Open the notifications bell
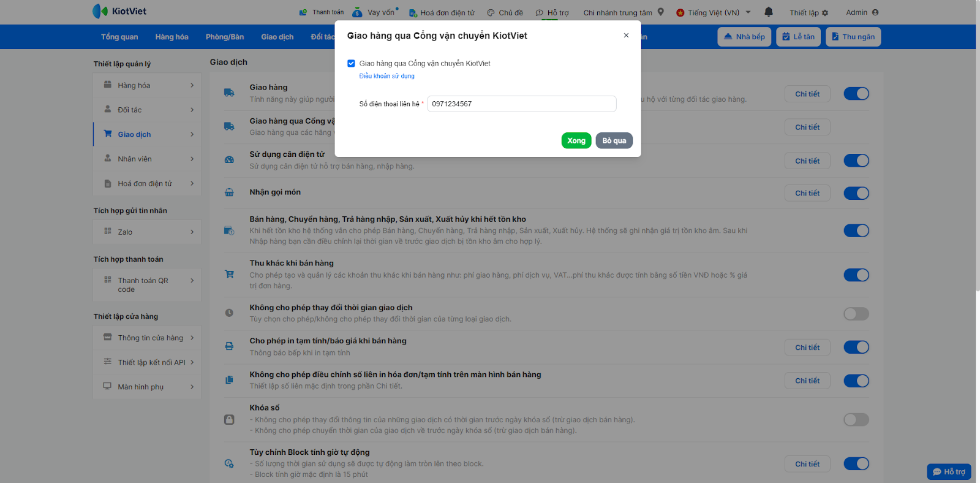Image resolution: width=980 pixels, height=483 pixels. 769,12
